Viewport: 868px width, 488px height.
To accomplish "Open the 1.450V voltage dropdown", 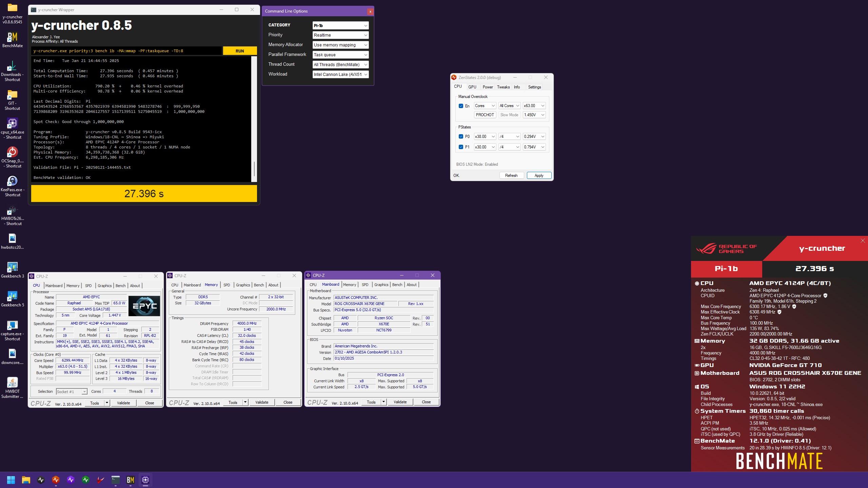I will tap(534, 115).
